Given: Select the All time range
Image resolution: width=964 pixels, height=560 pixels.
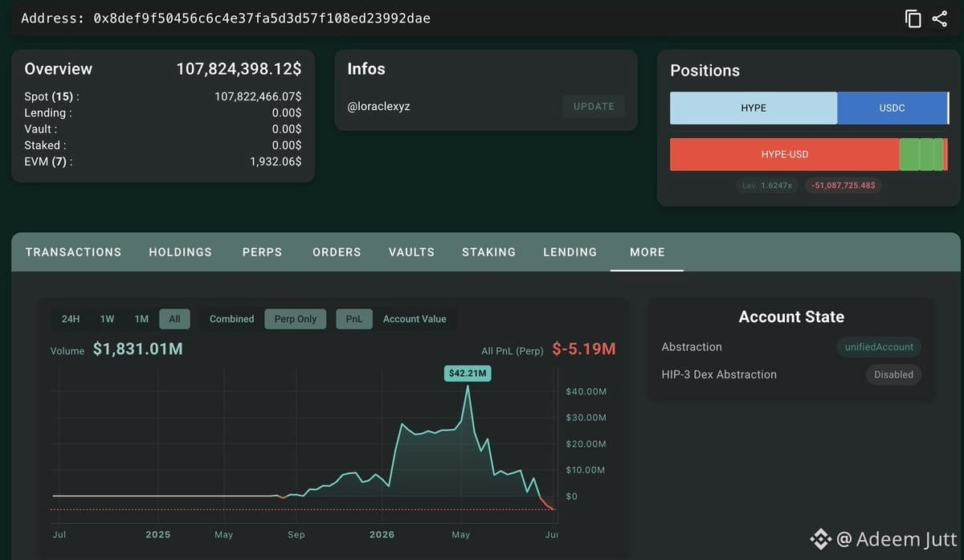Looking at the screenshot, I should click(x=174, y=319).
